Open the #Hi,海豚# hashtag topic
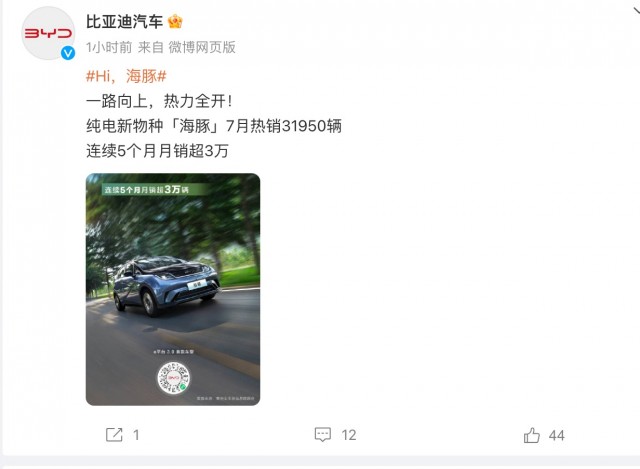The width and height of the screenshot is (640, 469). pyautogui.click(x=126, y=76)
